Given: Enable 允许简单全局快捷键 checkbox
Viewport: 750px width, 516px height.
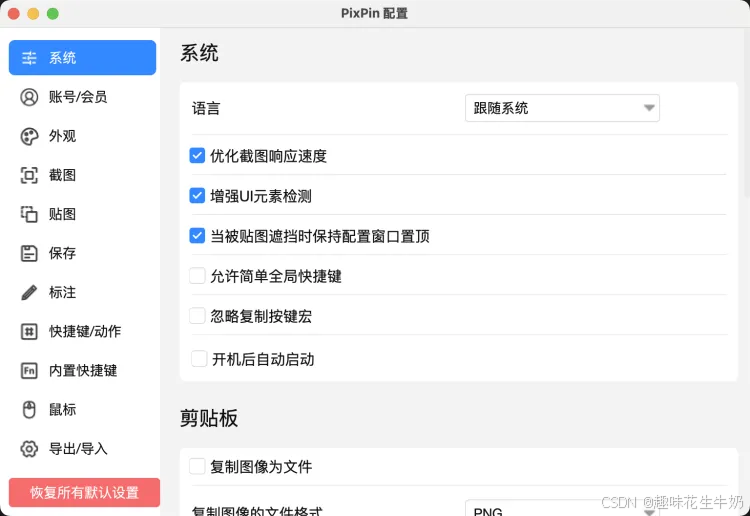Looking at the screenshot, I should pyautogui.click(x=197, y=276).
